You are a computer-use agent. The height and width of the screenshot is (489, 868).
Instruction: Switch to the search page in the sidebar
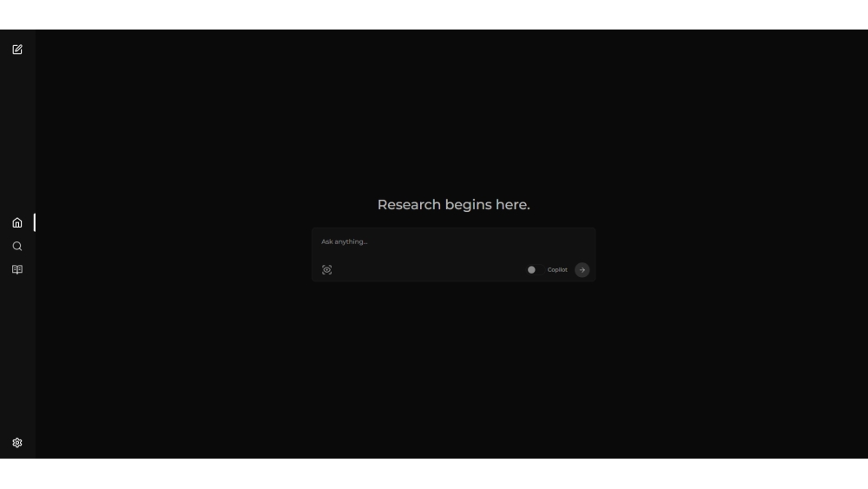[x=17, y=247]
